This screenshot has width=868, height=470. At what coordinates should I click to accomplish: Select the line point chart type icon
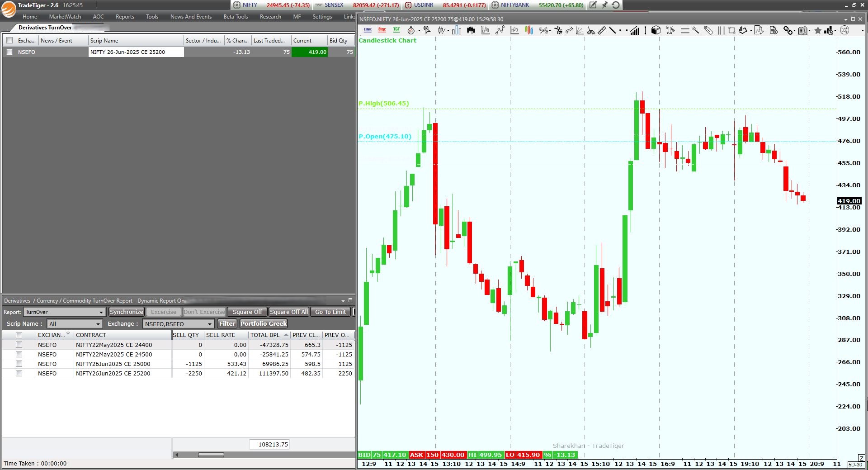[x=500, y=30]
